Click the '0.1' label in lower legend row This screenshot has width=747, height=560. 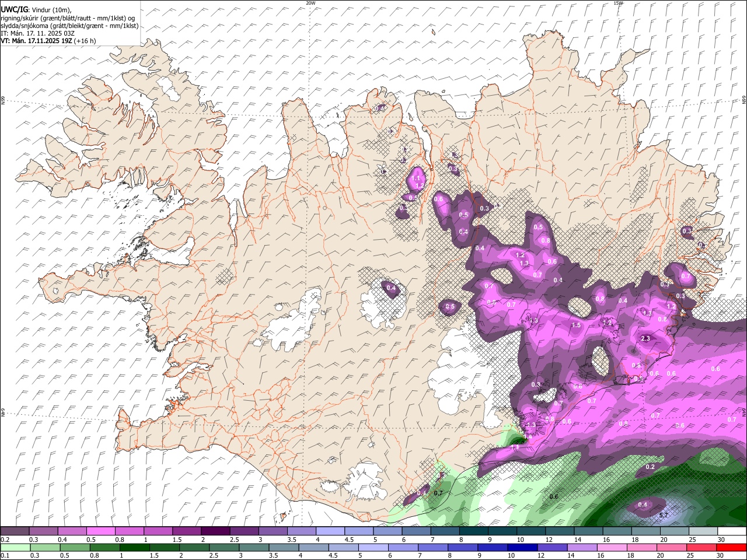[4, 556]
